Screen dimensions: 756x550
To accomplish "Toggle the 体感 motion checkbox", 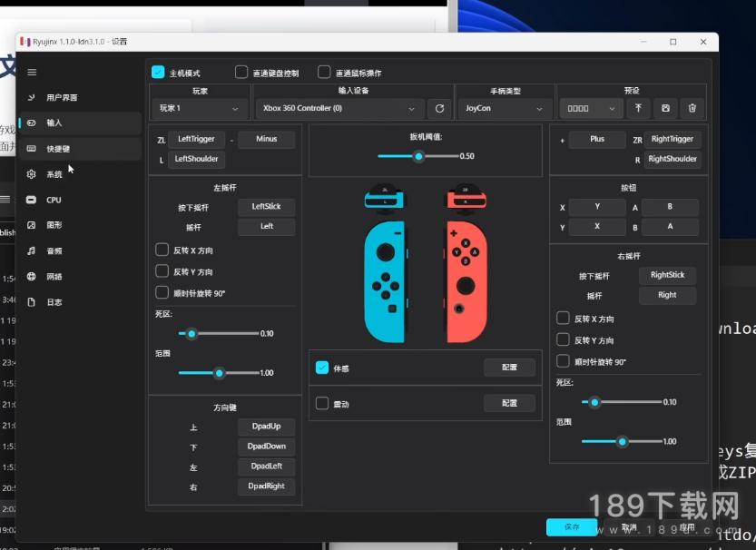I will point(322,368).
